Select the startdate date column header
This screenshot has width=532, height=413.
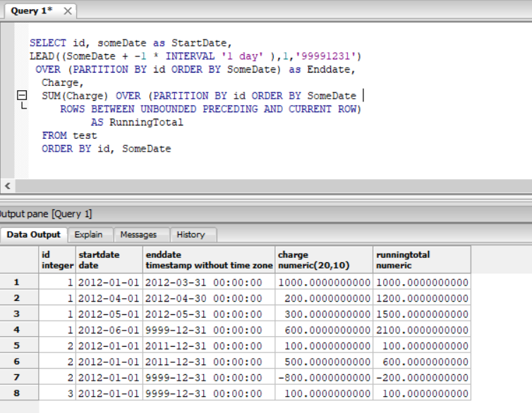click(109, 260)
